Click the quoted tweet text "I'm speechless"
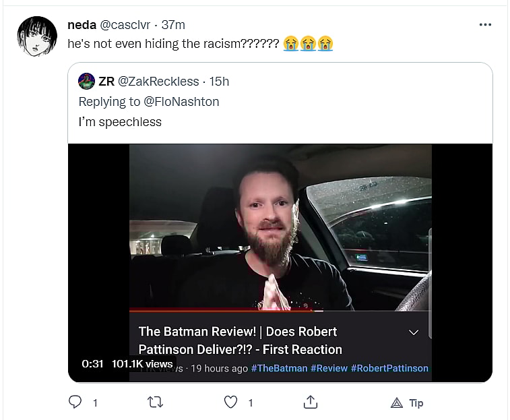 (120, 122)
